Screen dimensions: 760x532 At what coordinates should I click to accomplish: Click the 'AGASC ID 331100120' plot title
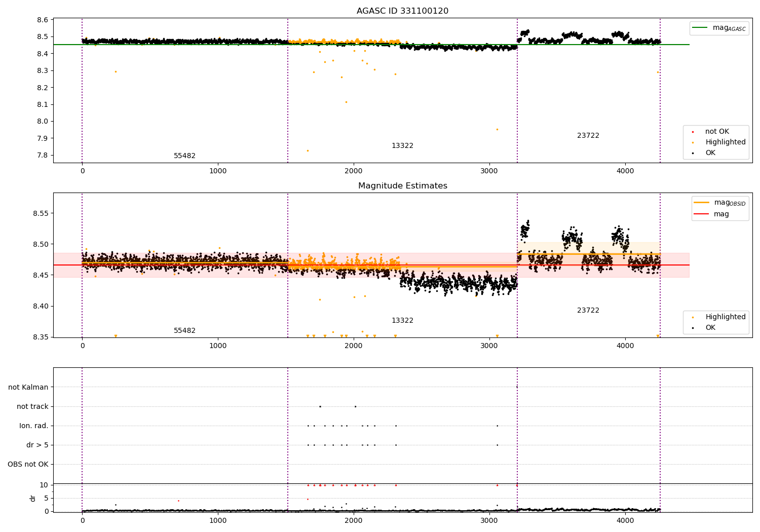click(402, 11)
